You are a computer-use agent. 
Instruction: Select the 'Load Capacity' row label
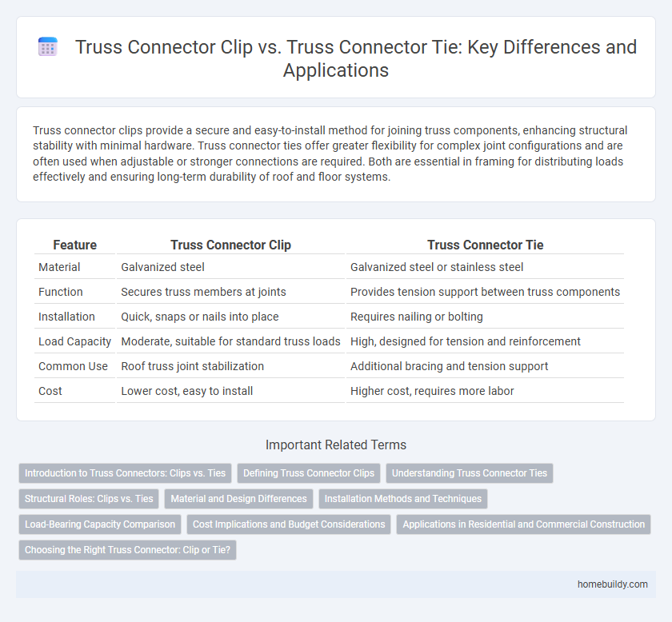point(74,341)
